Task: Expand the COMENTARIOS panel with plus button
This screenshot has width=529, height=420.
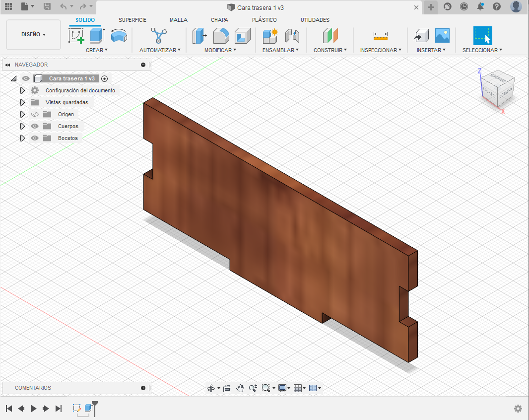Action: point(143,388)
